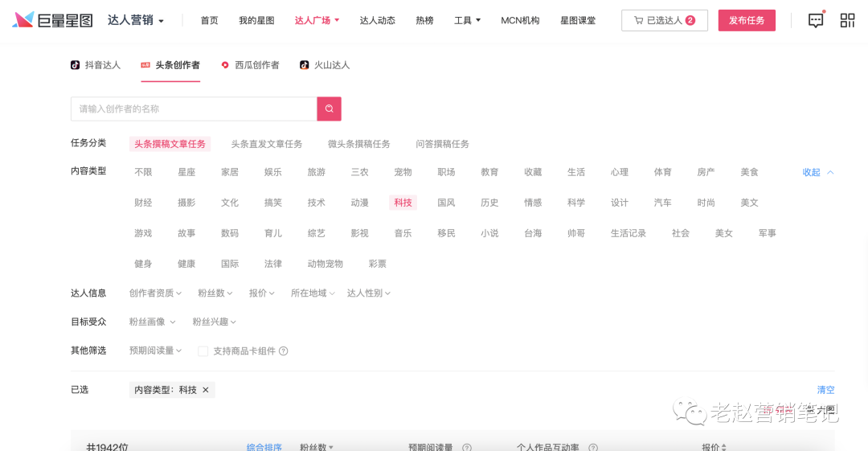
Task: Select 科技 content type
Action: 403,203
